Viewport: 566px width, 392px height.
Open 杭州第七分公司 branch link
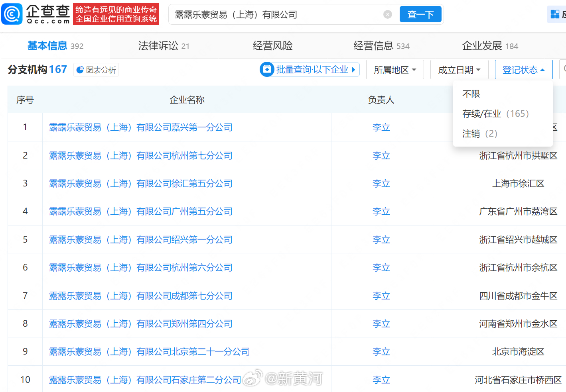click(141, 156)
